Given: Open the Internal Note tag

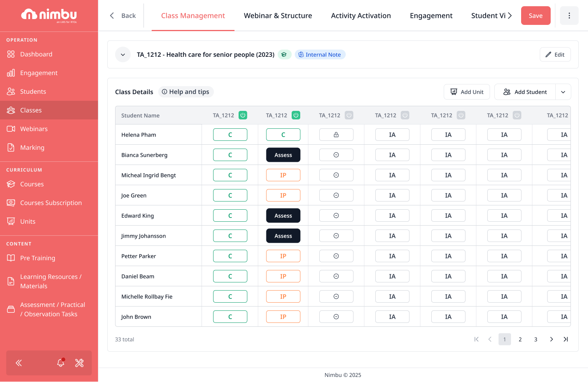Looking at the screenshot, I should [x=320, y=54].
